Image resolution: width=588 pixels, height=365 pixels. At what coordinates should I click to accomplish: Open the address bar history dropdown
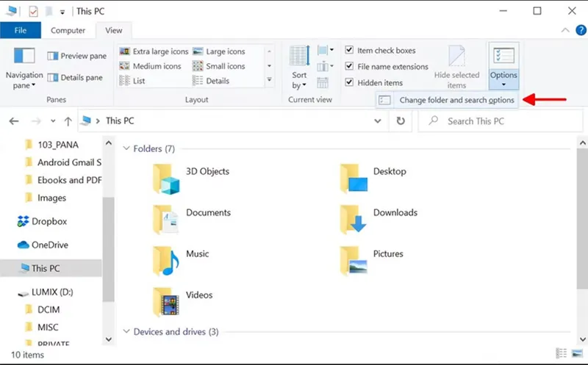pyautogui.click(x=378, y=121)
